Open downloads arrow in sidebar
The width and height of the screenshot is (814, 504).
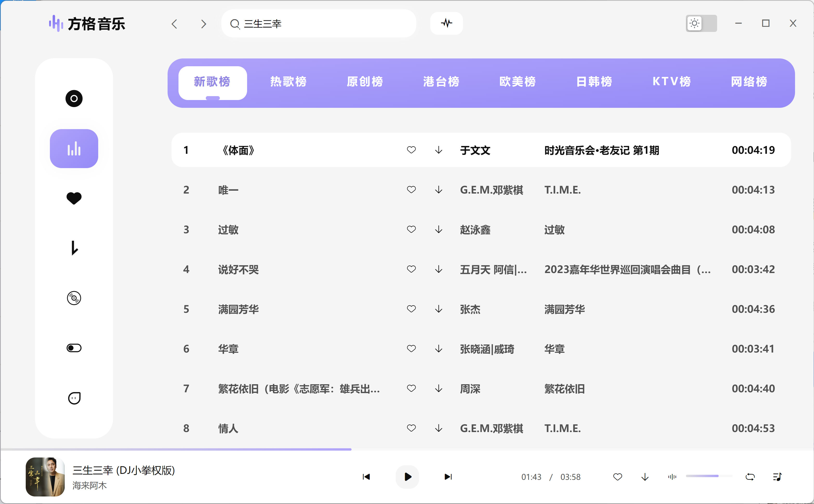click(x=74, y=248)
